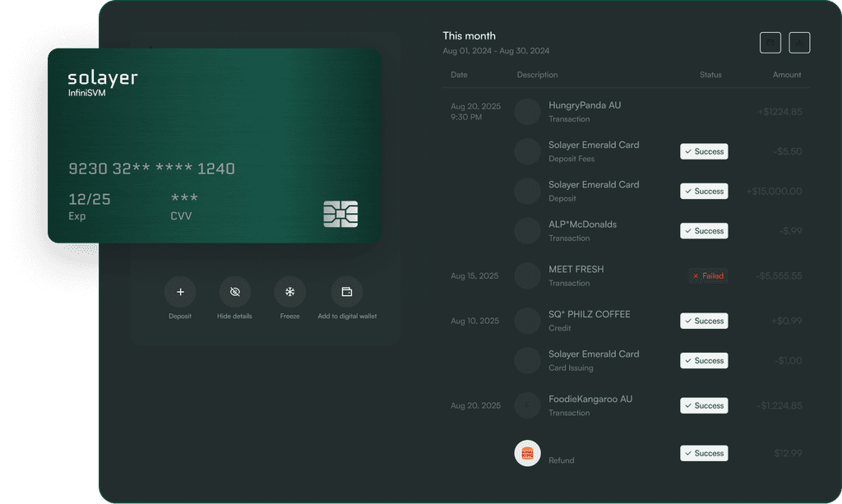The image size is (842, 504).
Task: Click the download statement icon
Action: [799, 43]
